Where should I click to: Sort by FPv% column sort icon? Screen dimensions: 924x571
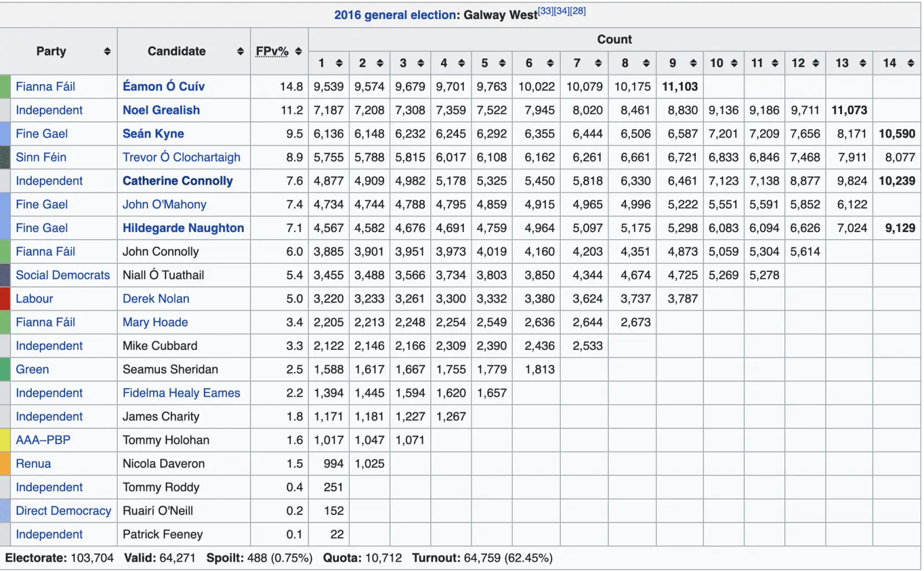pos(299,51)
